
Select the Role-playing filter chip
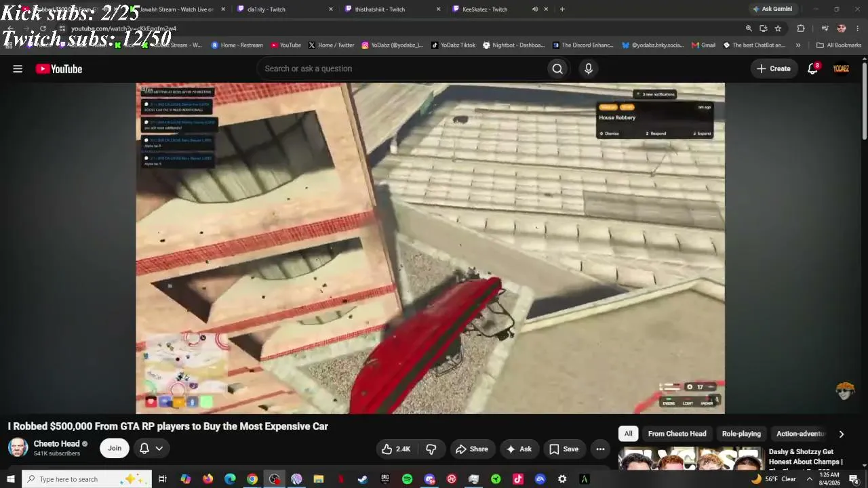click(x=741, y=434)
